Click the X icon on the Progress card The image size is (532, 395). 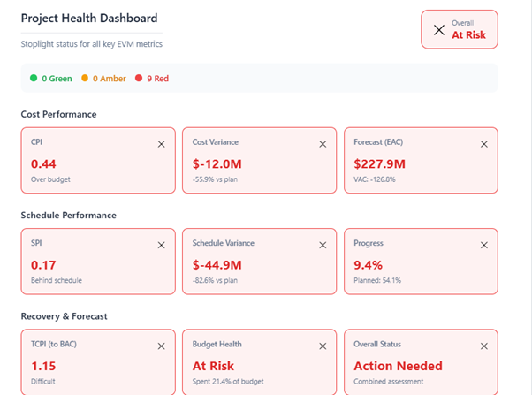[483, 245]
